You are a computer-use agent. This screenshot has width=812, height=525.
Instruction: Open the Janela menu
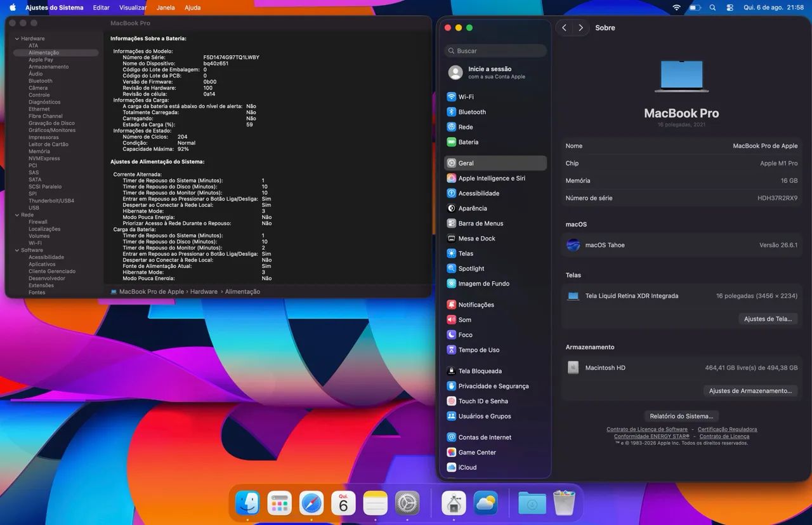click(166, 8)
